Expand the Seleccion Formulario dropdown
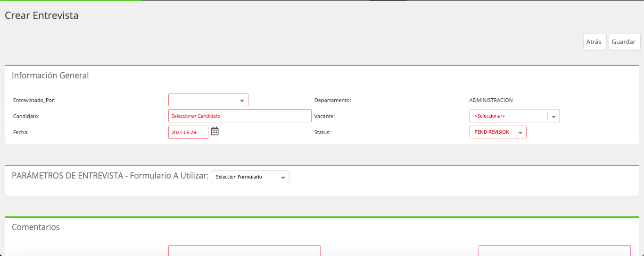644x256 pixels. (x=250, y=177)
